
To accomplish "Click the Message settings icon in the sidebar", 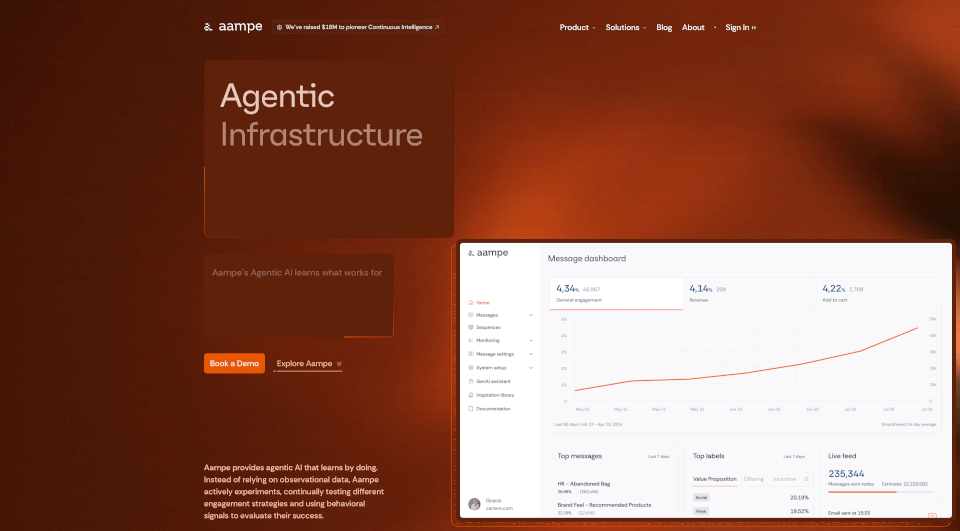I will pos(471,354).
